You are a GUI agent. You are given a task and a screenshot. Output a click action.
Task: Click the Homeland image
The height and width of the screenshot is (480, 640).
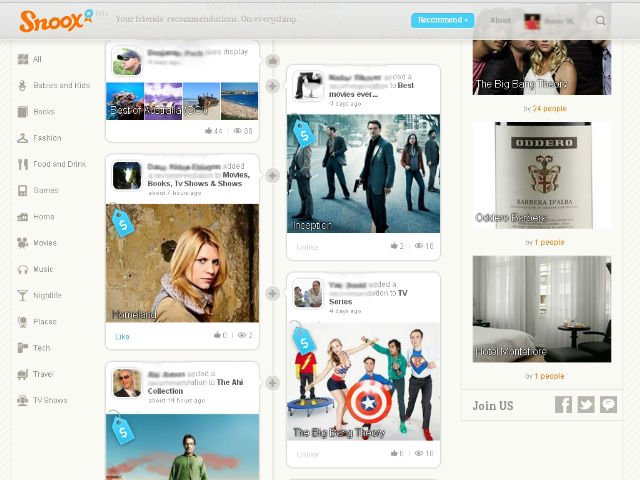tap(182, 263)
